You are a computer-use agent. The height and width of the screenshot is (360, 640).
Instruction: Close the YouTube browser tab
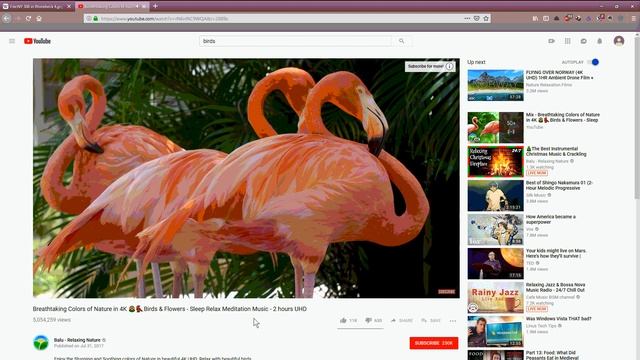point(144,7)
